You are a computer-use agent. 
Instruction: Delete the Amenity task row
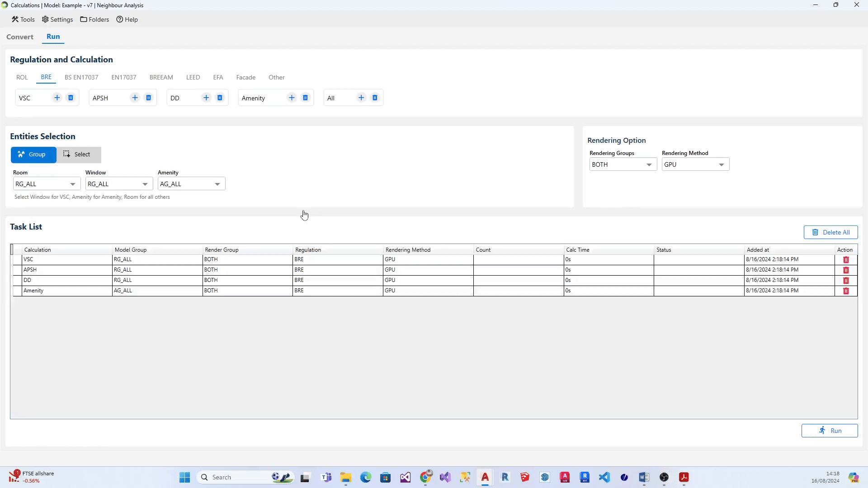[846, 291]
